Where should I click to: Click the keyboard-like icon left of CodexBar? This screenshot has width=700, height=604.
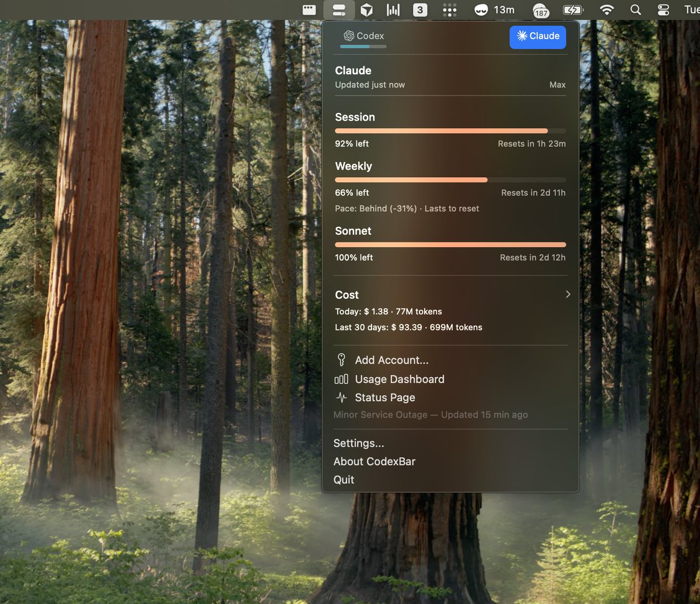tap(309, 10)
